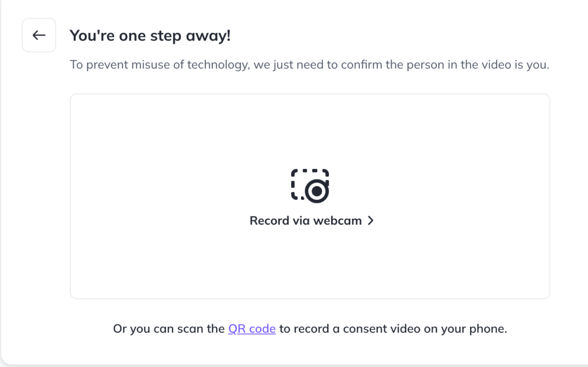Click the chevron after "Record via webcam"
Screen dimensions: 588x367
371,221
